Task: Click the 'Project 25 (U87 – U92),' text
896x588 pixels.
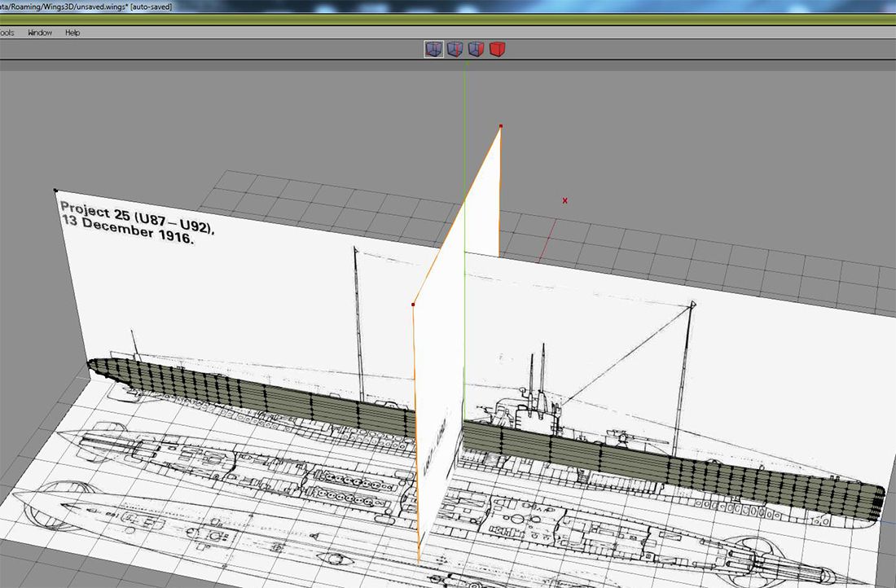Action: pos(137,217)
